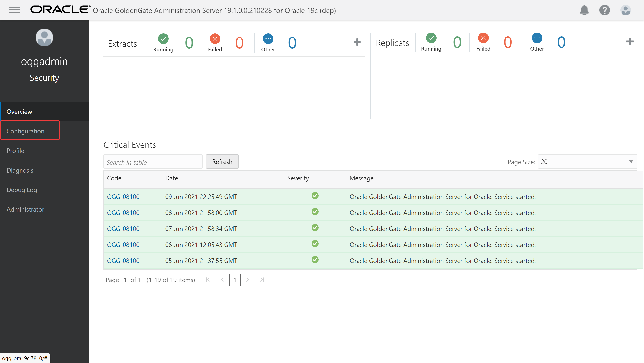Viewport: 644px width, 363px height.
Task: Select Diagnosis in the sidebar
Action: point(20,170)
